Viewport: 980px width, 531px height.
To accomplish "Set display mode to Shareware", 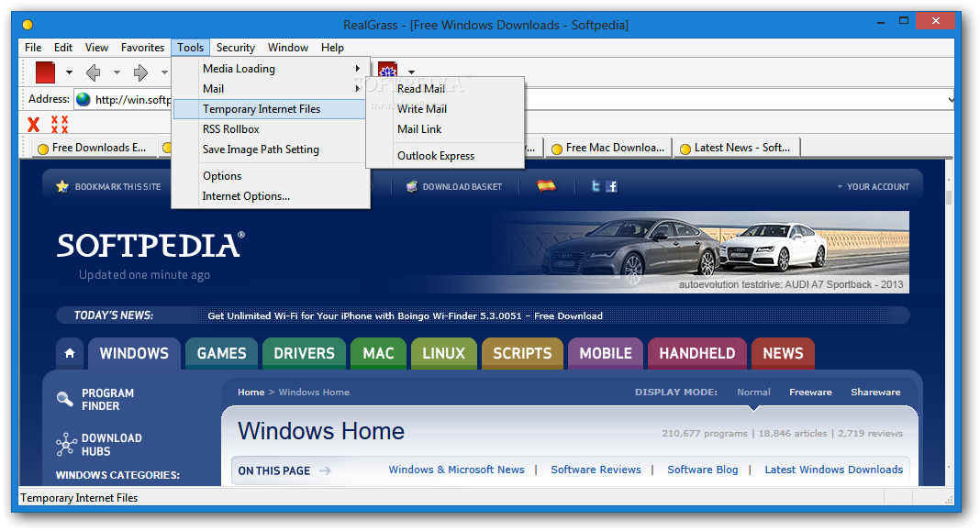I will (875, 393).
